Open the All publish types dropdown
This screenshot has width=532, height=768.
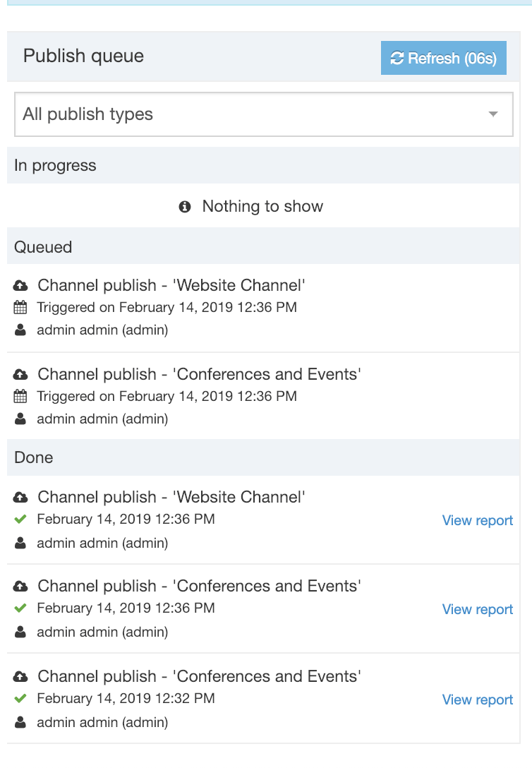264,114
